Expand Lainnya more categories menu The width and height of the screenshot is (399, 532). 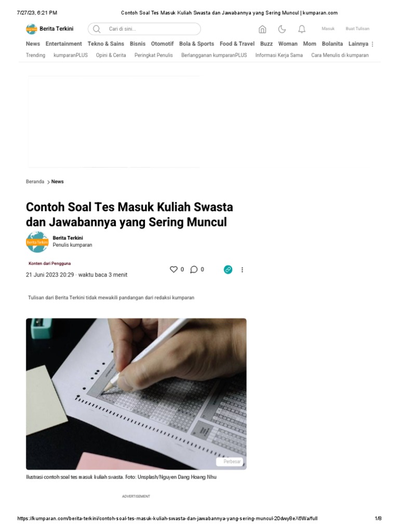coord(361,44)
